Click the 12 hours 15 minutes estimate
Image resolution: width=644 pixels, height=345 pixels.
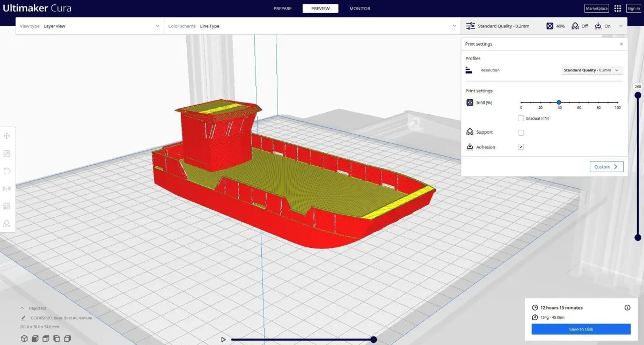[561, 307]
